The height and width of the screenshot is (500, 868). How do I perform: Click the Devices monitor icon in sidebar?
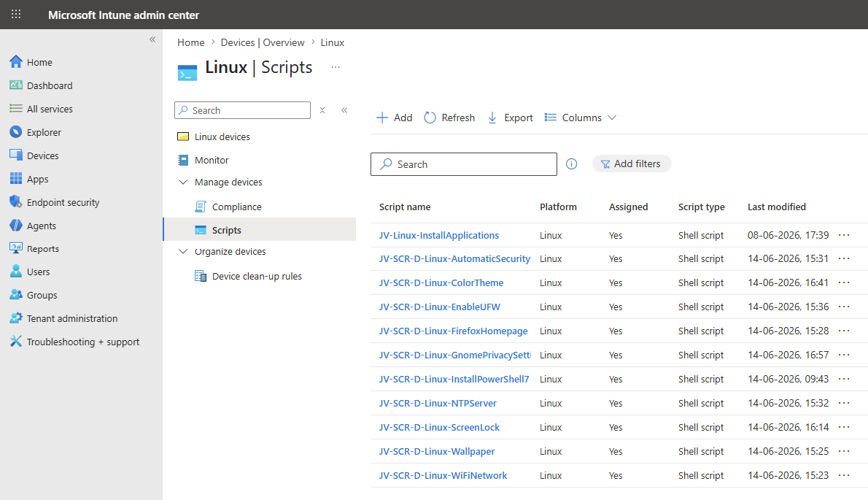pyautogui.click(x=16, y=155)
